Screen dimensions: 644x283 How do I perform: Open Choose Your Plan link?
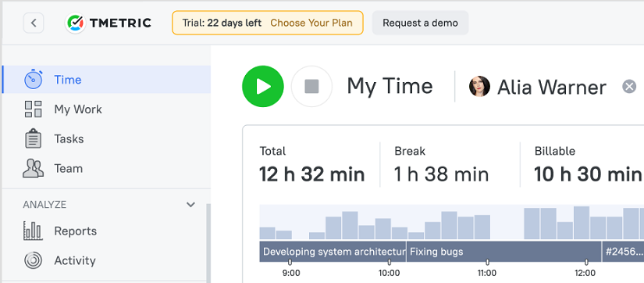point(311,23)
